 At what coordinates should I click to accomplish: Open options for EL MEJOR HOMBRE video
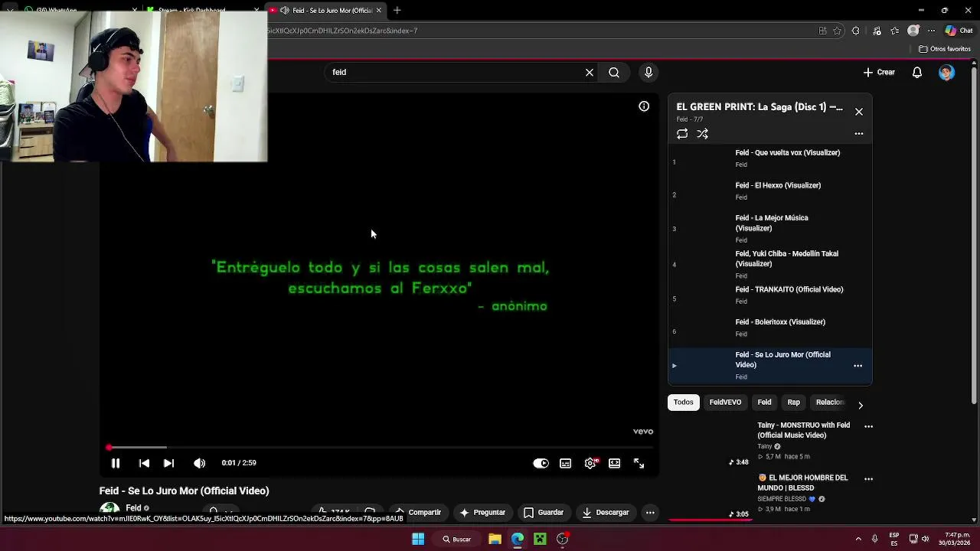[x=868, y=479]
